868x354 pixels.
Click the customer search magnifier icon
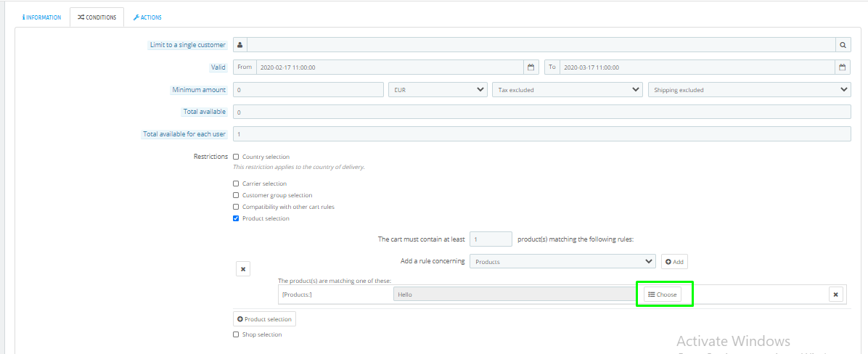[843, 45]
